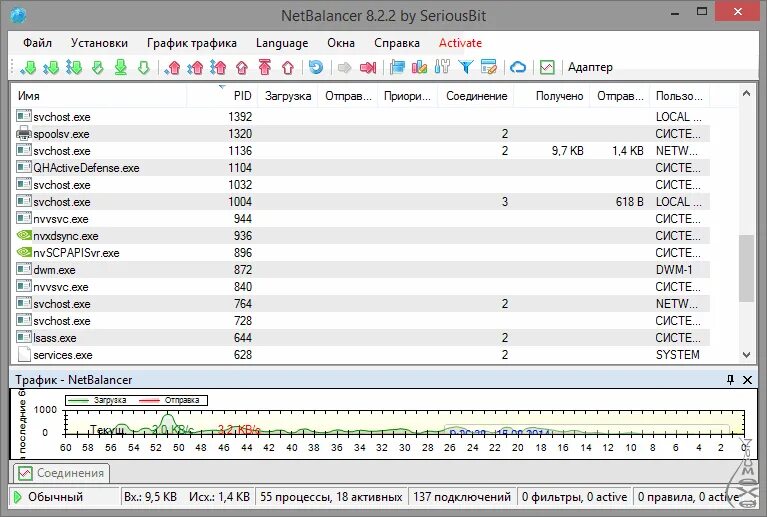Open the colored bar chart toolbar icon
The image size is (767, 517).
(x=419, y=67)
